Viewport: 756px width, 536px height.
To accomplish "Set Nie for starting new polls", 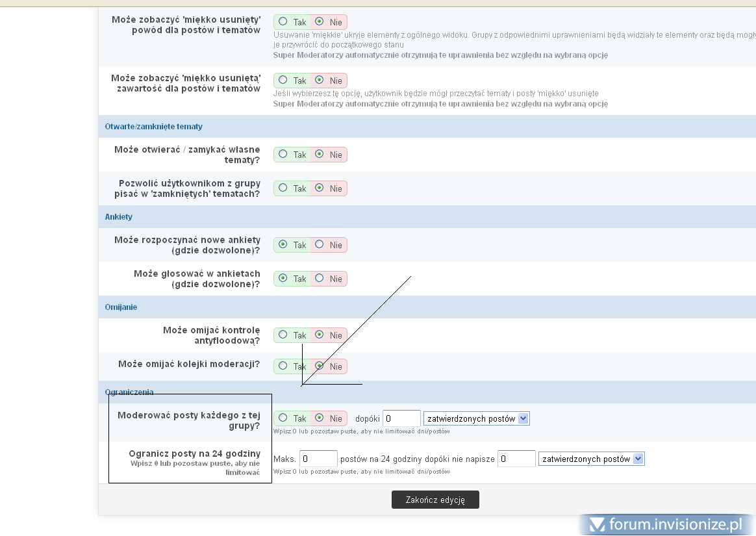I will click(x=320, y=244).
